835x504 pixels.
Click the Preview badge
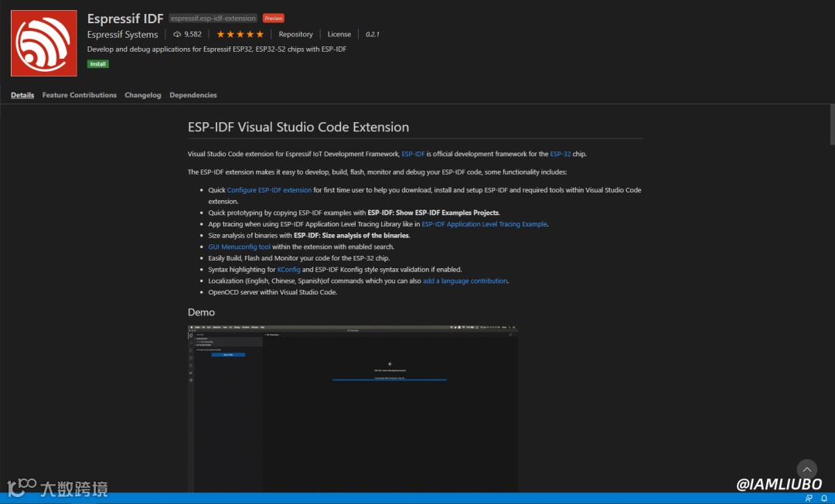[x=273, y=18]
